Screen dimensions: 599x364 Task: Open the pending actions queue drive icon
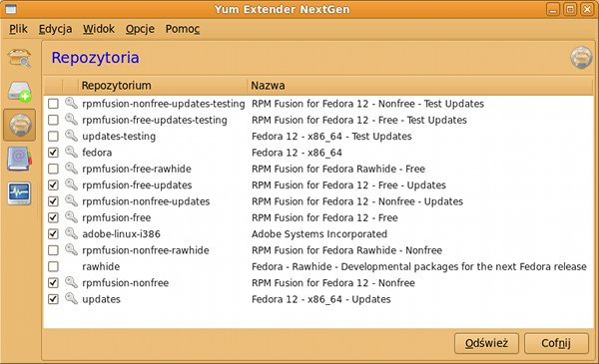[x=19, y=92]
